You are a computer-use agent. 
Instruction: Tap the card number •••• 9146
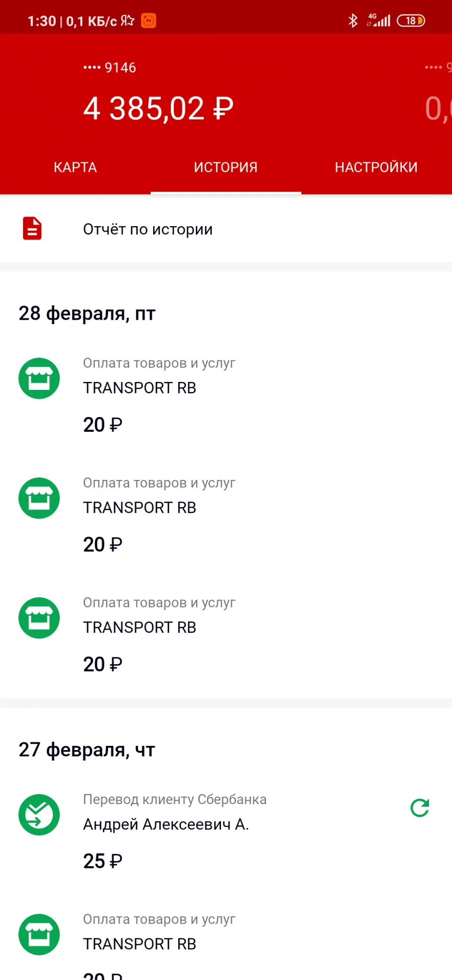[x=109, y=67]
